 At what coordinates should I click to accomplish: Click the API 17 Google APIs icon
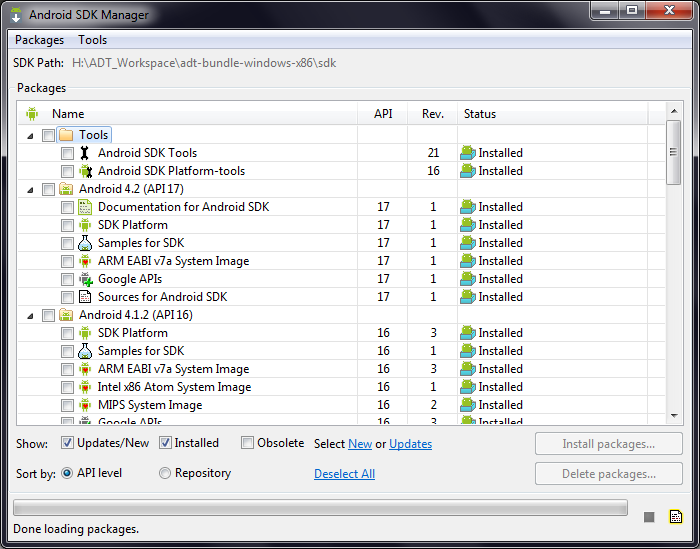click(x=86, y=279)
